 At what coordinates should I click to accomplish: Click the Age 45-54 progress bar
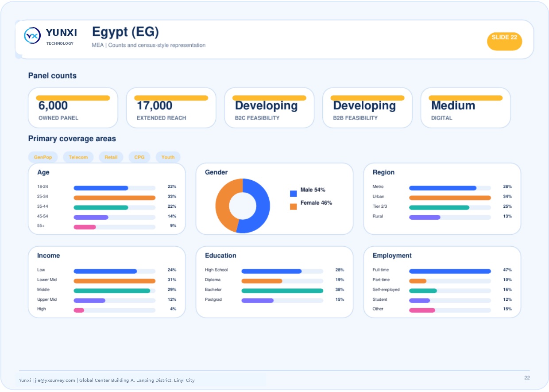pyautogui.click(x=114, y=217)
